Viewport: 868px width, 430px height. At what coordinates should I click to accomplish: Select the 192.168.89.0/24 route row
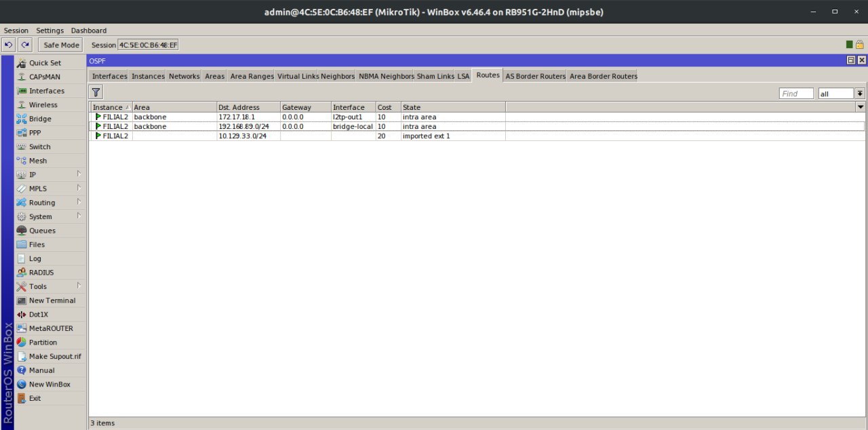pos(477,126)
